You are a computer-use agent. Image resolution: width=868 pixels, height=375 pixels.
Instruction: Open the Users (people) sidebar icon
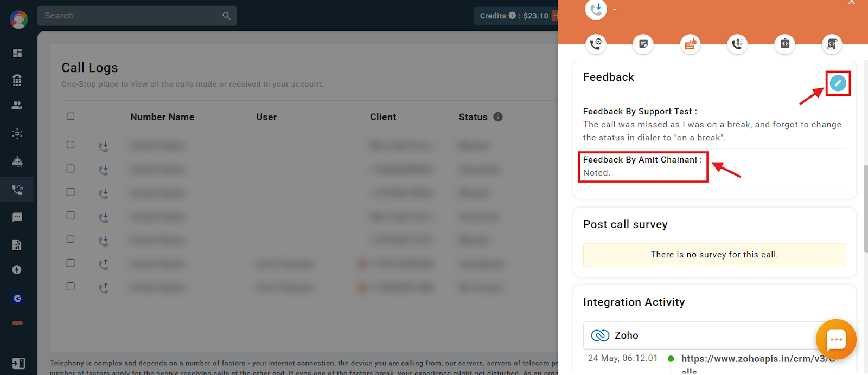pos(17,105)
